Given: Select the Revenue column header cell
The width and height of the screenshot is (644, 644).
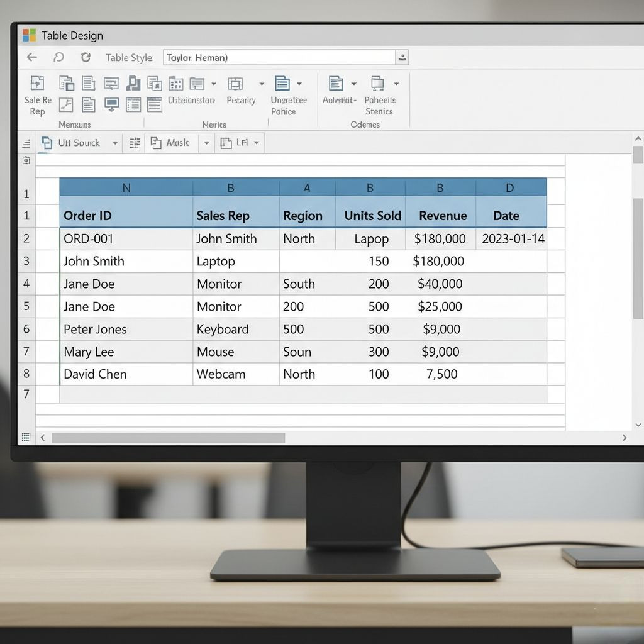Looking at the screenshot, I should point(442,216).
